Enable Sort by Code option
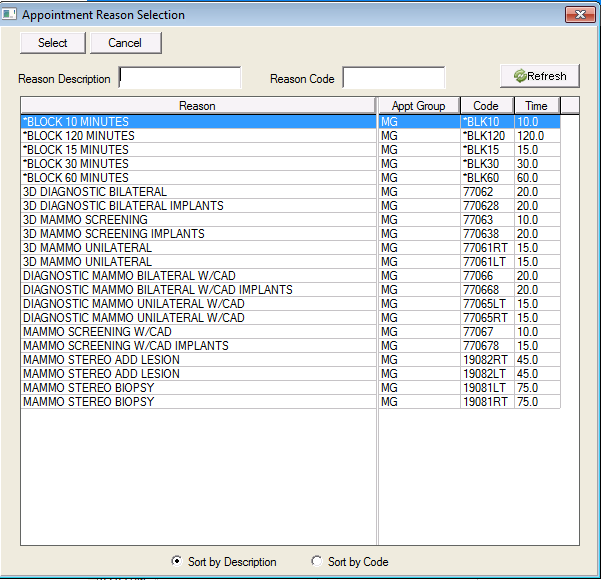 pos(318,562)
